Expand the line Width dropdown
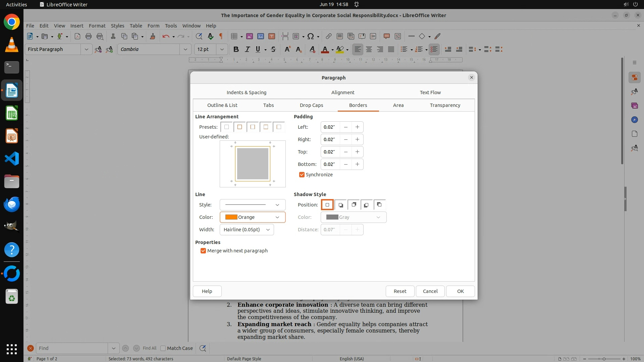This screenshot has width=644, height=362. coord(247,230)
